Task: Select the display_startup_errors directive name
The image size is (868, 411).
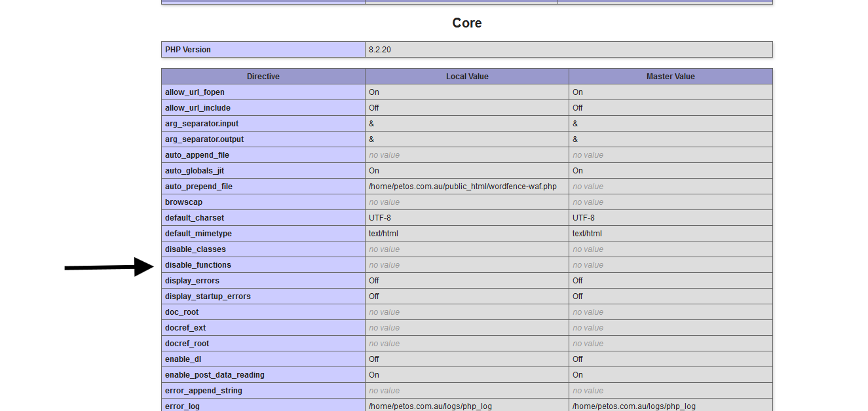Action: coord(208,296)
